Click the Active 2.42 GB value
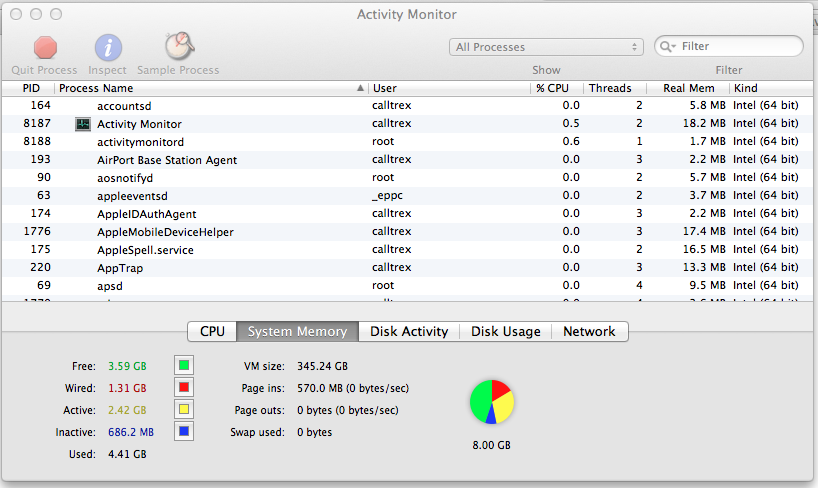The width and height of the screenshot is (818, 488). (127, 410)
